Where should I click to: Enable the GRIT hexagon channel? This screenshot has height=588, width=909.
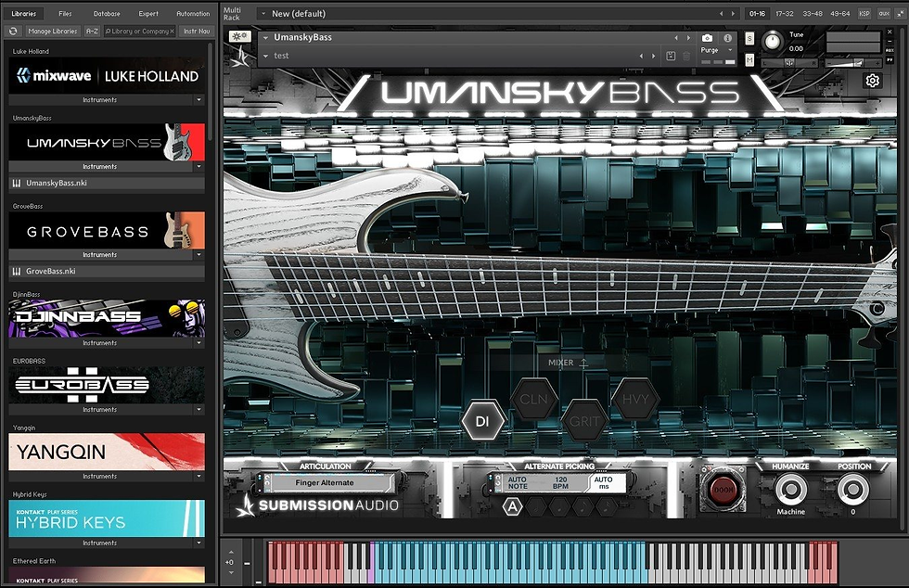[583, 422]
